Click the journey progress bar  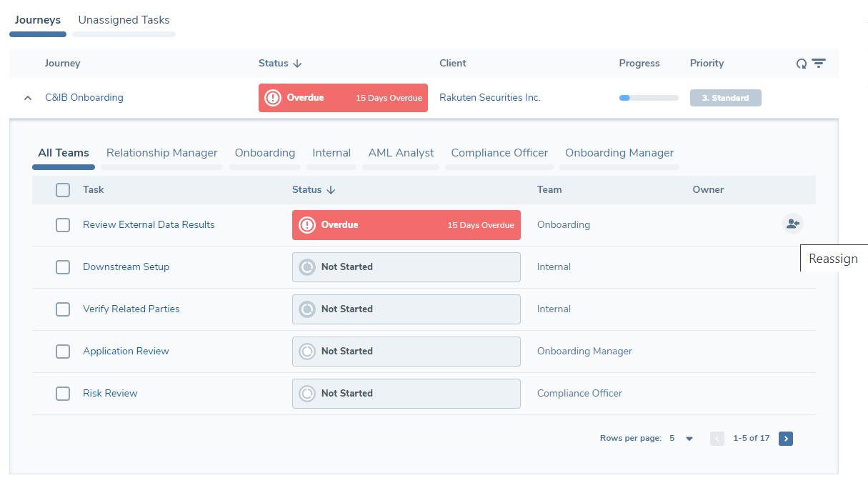[x=649, y=98]
